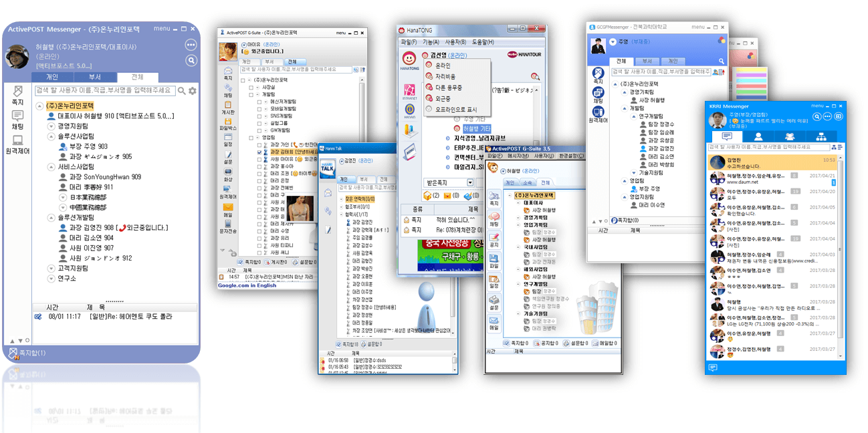Click the 부서 tab in GCGFMessenger
This screenshot has width=868, height=433.
(647, 61)
